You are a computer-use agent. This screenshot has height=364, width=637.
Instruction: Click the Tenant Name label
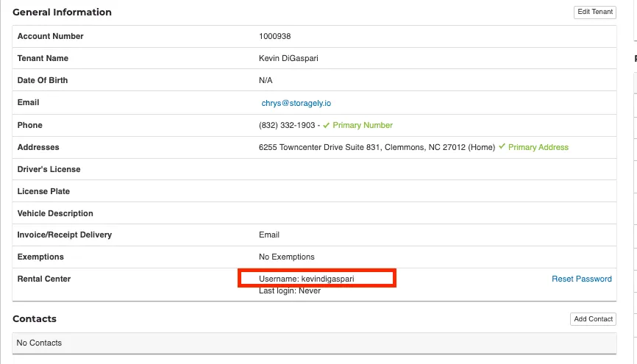click(x=43, y=58)
